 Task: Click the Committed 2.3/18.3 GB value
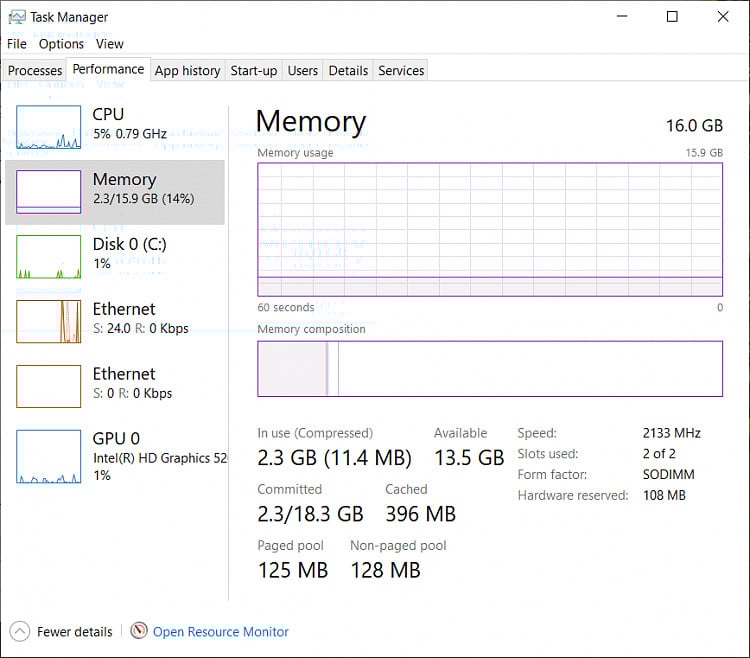click(x=310, y=514)
